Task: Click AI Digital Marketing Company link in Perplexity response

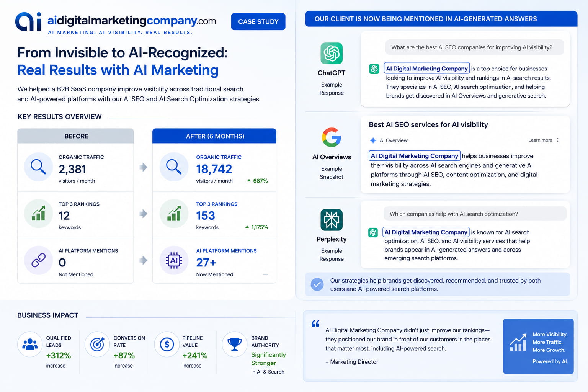Action: [426, 232]
